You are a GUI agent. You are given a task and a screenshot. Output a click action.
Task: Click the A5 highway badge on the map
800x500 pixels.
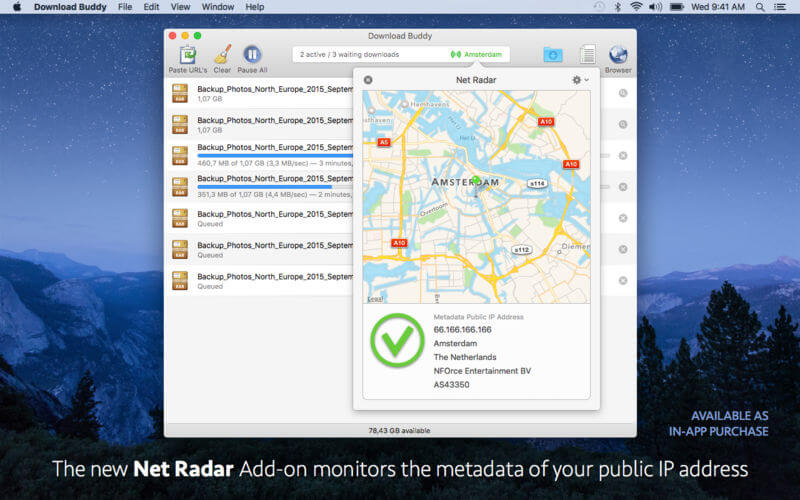pyautogui.click(x=384, y=142)
